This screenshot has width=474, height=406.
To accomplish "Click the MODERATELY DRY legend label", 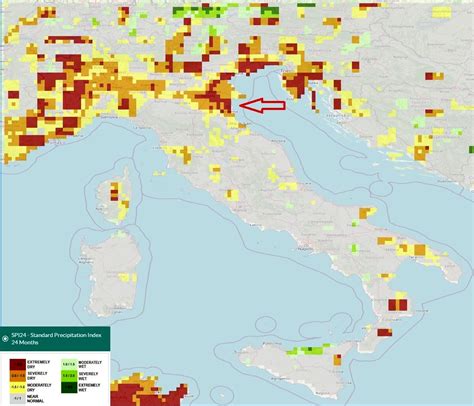I will click(x=39, y=387).
